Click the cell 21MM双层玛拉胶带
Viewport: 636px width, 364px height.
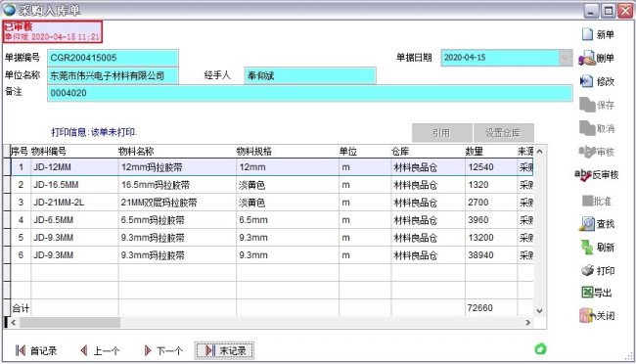pyautogui.click(x=177, y=203)
